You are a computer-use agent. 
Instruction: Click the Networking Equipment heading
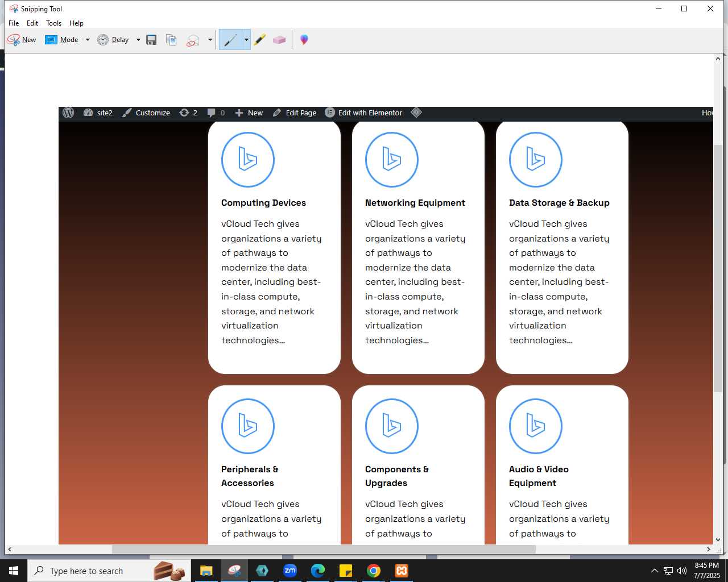click(x=415, y=203)
